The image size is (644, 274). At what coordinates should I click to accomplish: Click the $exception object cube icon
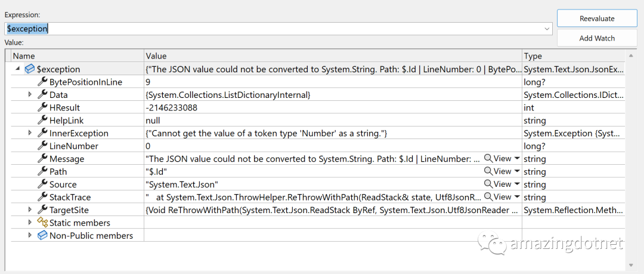[30, 69]
